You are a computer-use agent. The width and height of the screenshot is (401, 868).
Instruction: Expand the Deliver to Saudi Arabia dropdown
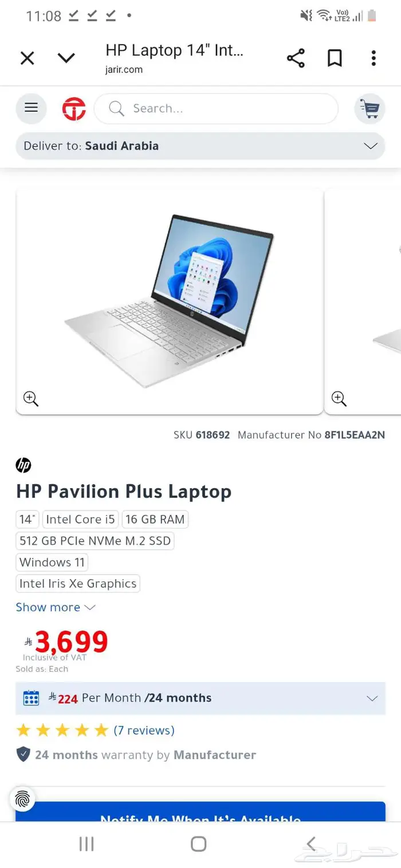click(x=200, y=146)
